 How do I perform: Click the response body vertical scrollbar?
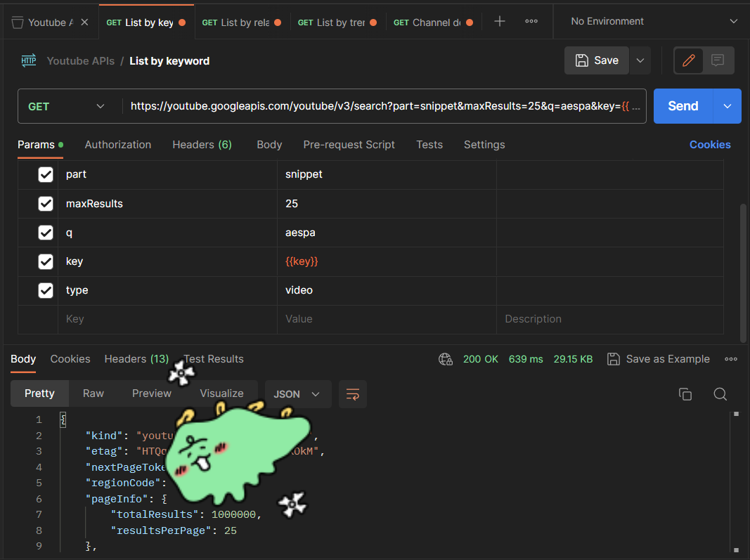click(736, 481)
